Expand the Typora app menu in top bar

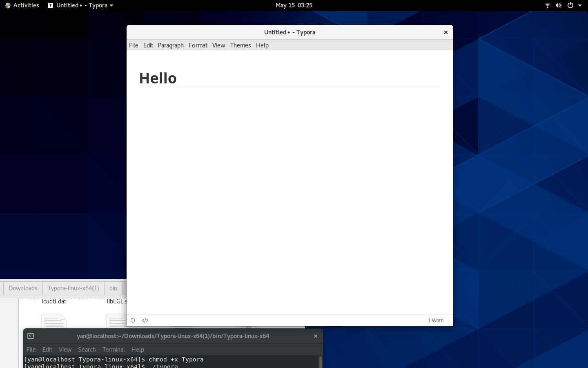coord(80,5)
